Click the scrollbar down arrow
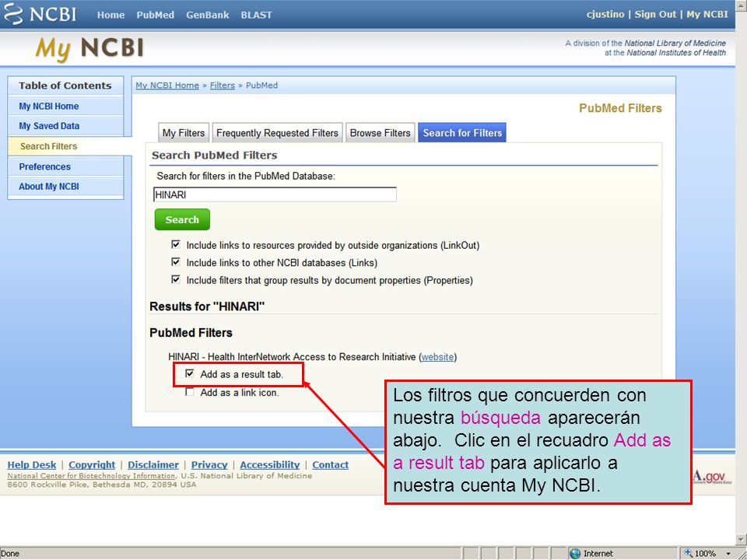 click(x=742, y=538)
